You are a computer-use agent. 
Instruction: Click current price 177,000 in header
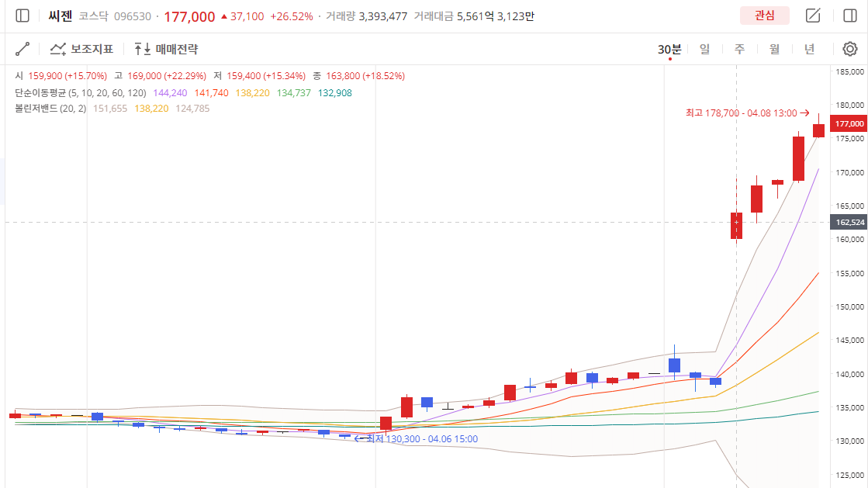pyautogui.click(x=189, y=16)
